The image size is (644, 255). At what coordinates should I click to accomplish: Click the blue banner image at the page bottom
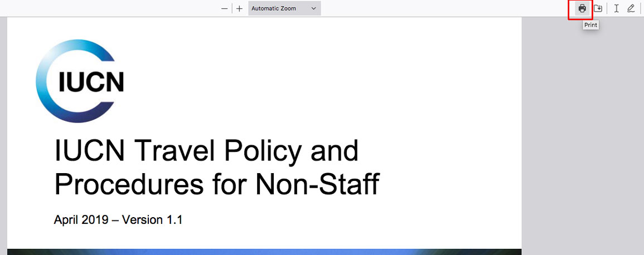tap(264, 252)
